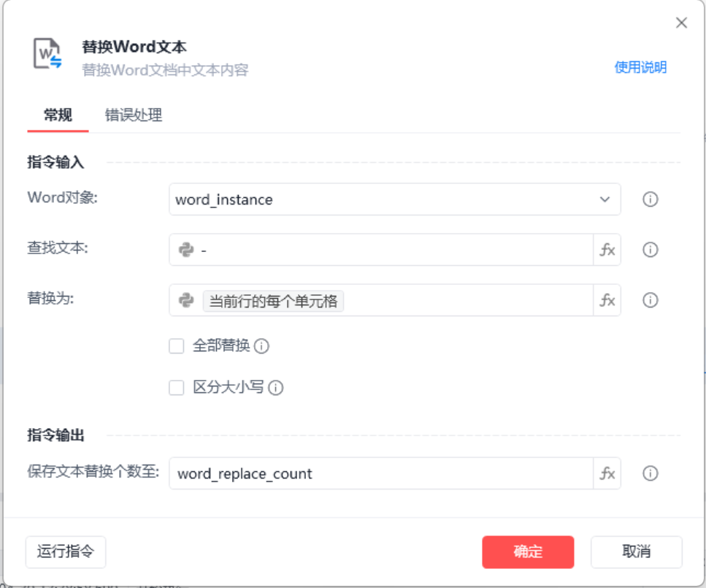Enable the 全部替换 checkbox
The height and width of the screenshot is (588, 706).
pyautogui.click(x=177, y=346)
